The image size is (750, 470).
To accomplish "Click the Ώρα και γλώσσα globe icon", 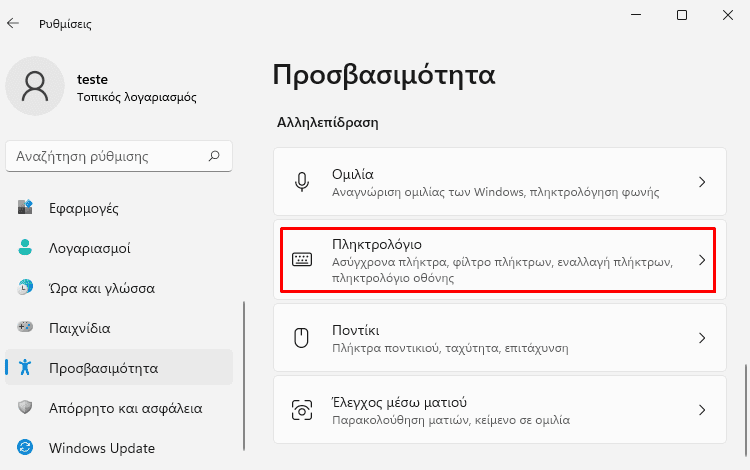I will click(25, 287).
